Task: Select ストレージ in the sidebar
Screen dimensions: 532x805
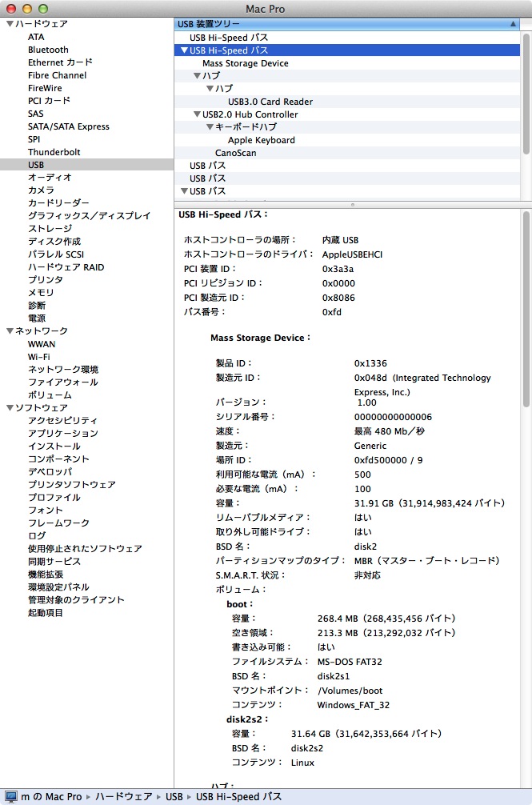Action: (50, 229)
